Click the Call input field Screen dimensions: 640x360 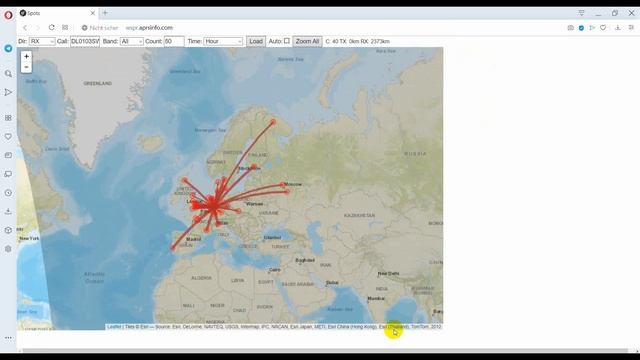85,41
